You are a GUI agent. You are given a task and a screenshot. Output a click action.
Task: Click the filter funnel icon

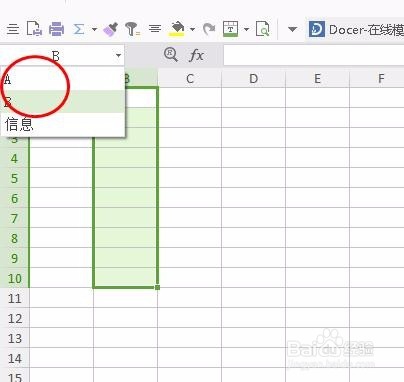tap(132, 29)
